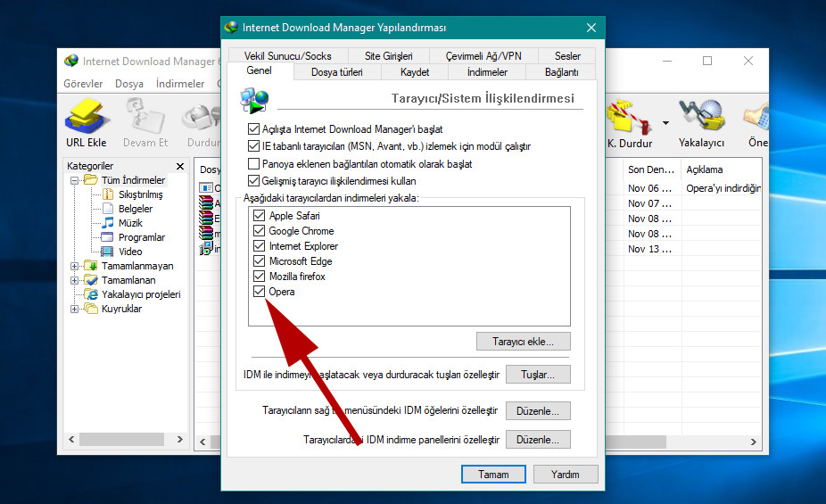Viewport: 826px width, 504px height.
Task: Open the Dosya menu
Action: tap(129, 84)
